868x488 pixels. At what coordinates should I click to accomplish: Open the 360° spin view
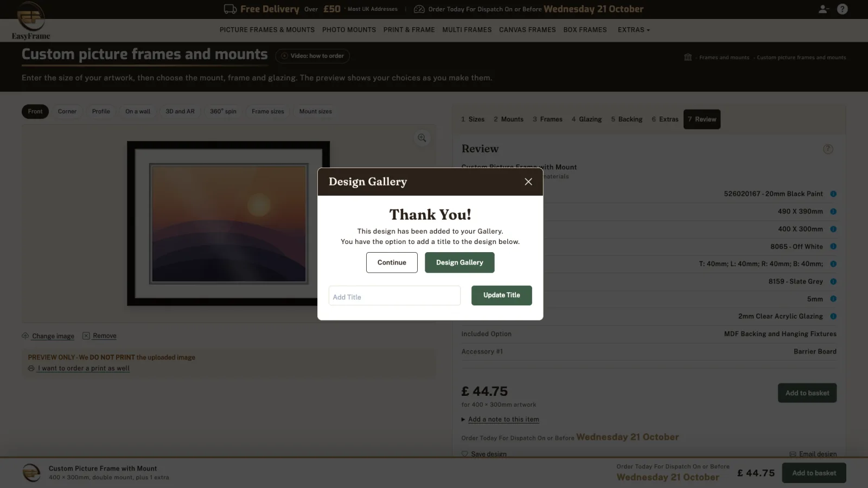coord(223,112)
